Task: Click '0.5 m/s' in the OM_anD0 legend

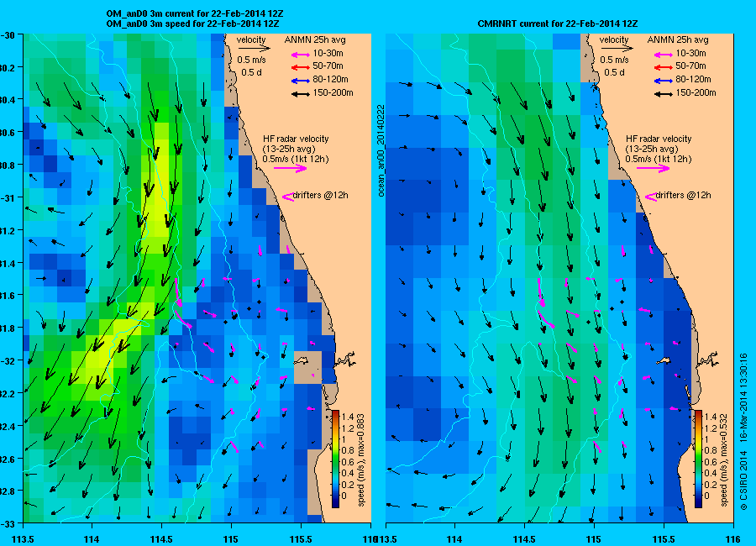Action: tap(252, 60)
